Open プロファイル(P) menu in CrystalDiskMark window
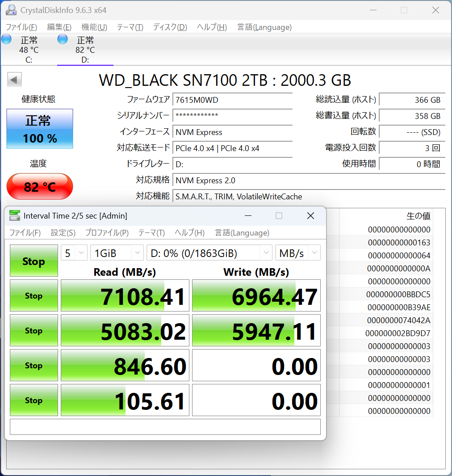 pos(107,233)
